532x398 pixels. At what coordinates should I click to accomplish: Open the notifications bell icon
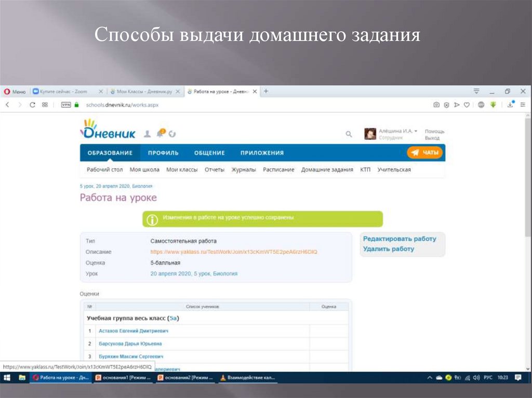161,133
